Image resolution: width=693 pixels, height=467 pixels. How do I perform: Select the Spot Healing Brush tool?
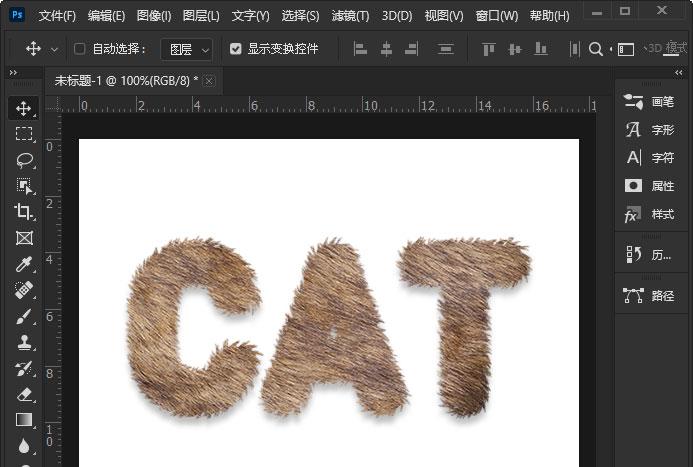pos(24,290)
